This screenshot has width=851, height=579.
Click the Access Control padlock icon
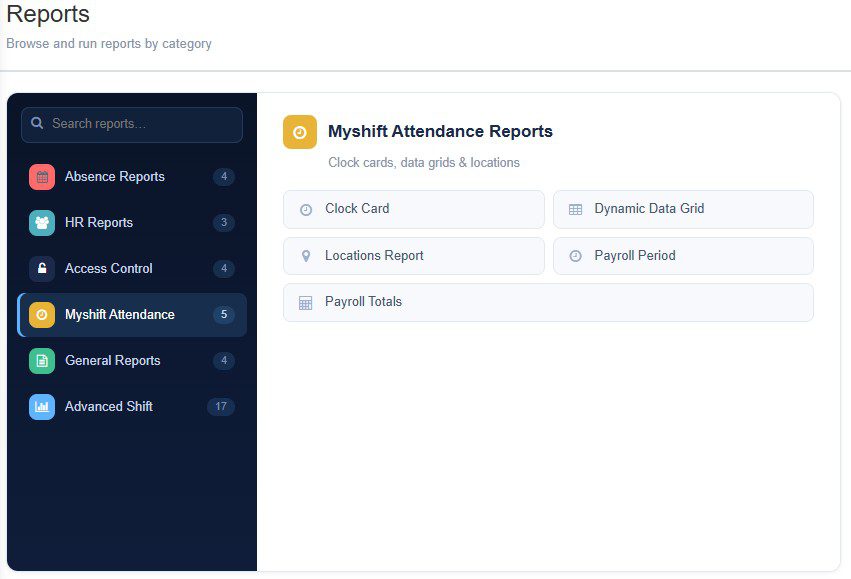[42, 269]
